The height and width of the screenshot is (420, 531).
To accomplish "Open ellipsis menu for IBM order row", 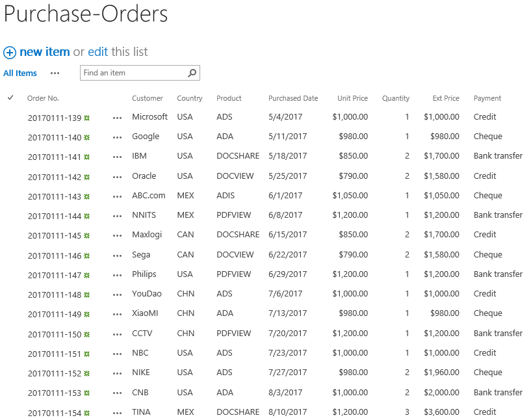I will [x=117, y=157].
